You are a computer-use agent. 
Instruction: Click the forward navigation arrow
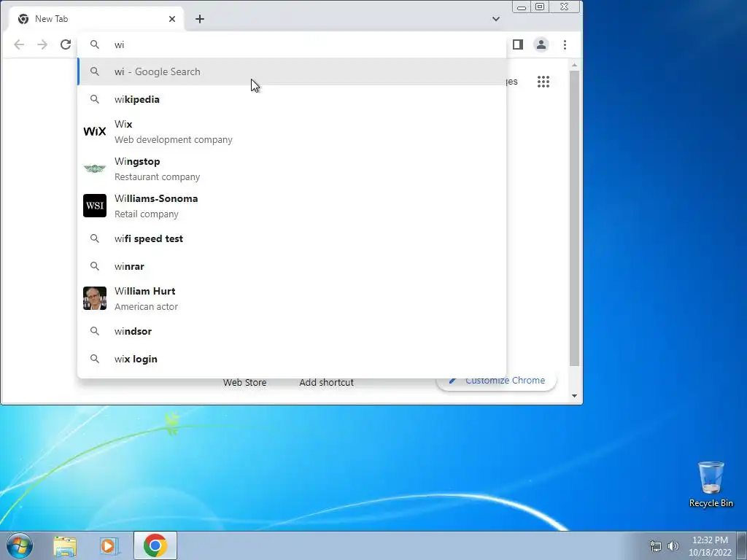(x=42, y=44)
